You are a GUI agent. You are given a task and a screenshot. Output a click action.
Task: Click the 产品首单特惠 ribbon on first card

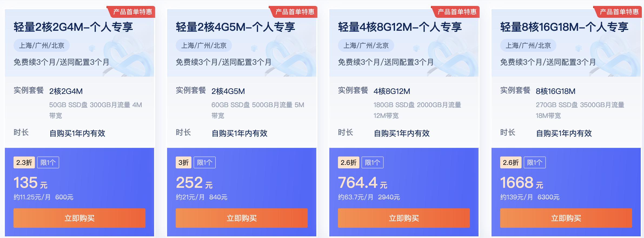[x=132, y=12]
